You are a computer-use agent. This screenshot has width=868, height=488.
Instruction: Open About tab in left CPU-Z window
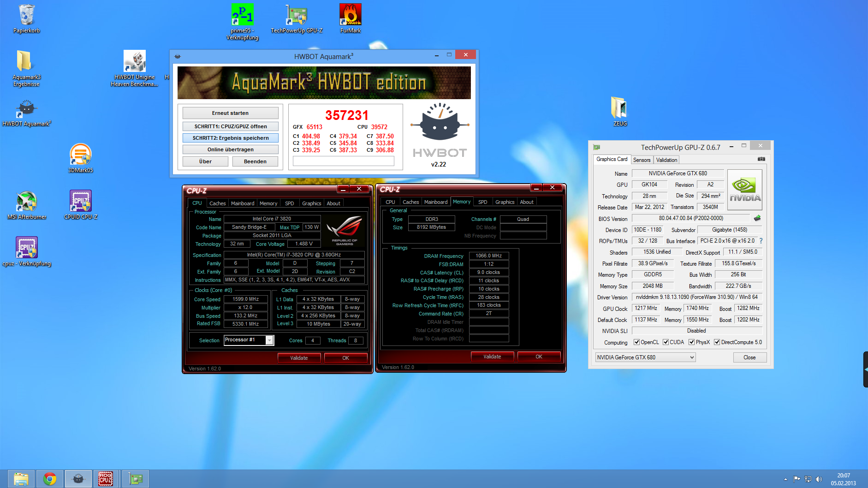(x=333, y=203)
